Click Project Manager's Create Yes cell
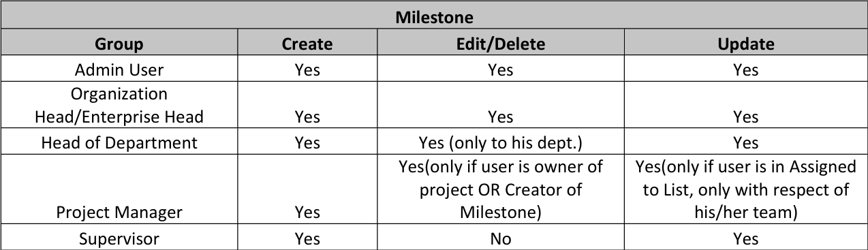868x250 pixels. 307,189
